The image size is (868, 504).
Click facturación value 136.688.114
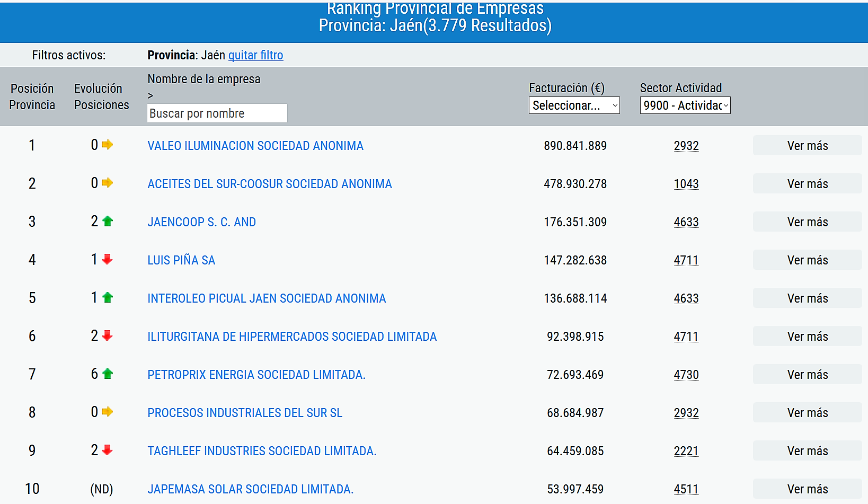(575, 298)
